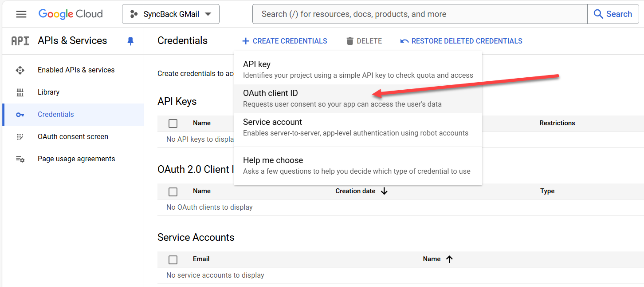Click the magnifier icon in Search button
Image resolution: width=644 pixels, height=287 pixels.
click(x=598, y=14)
